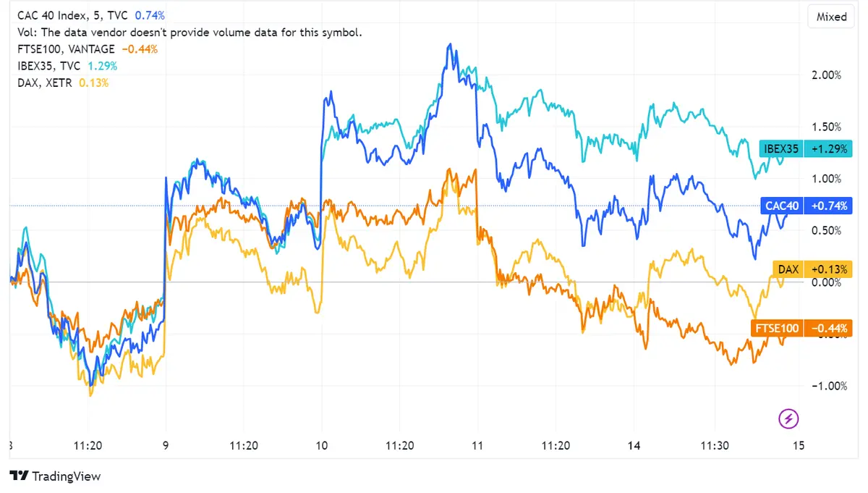Click the 0.00% baseline label
The width and height of the screenshot is (868, 493).
click(x=827, y=283)
